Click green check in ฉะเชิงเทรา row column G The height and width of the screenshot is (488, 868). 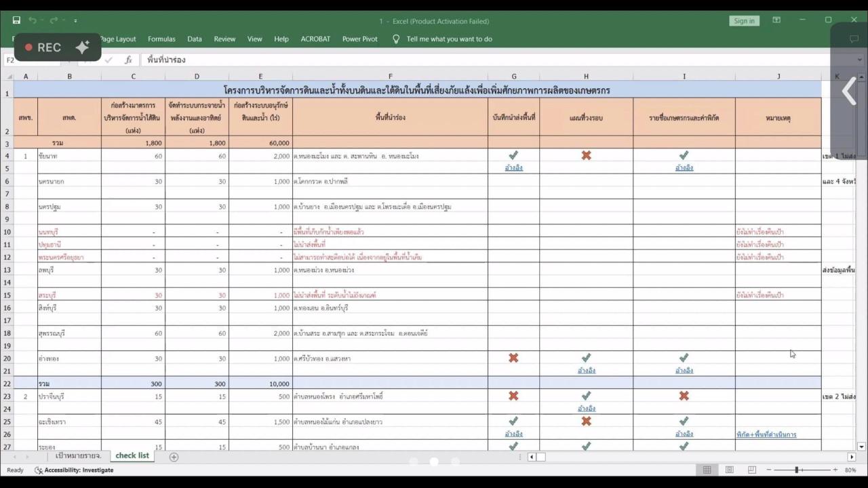(x=513, y=421)
